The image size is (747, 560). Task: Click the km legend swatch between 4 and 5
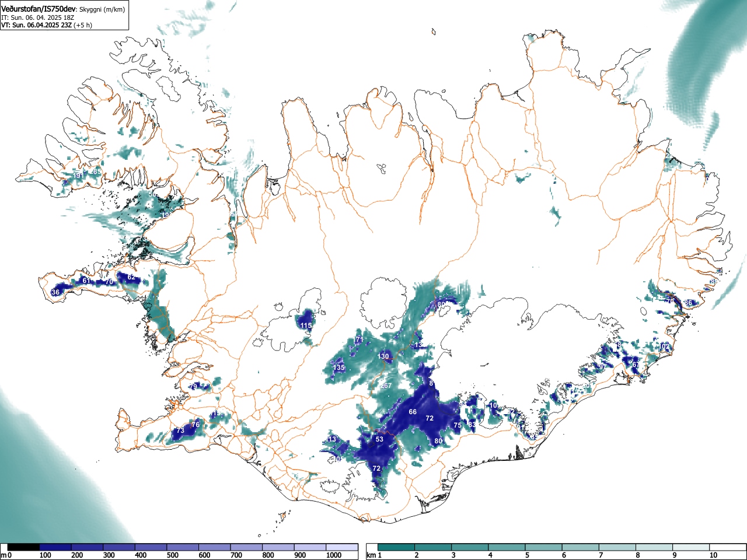pos(507,547)
